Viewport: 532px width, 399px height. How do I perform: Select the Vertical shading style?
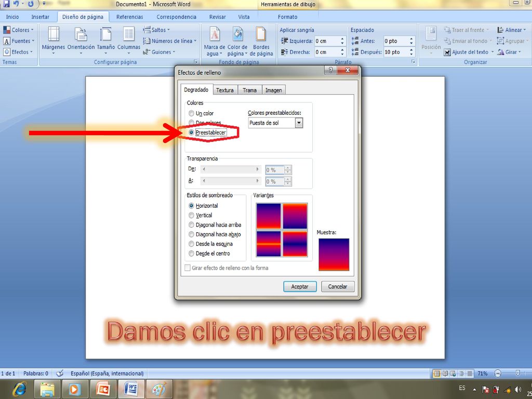coord(191,215)
